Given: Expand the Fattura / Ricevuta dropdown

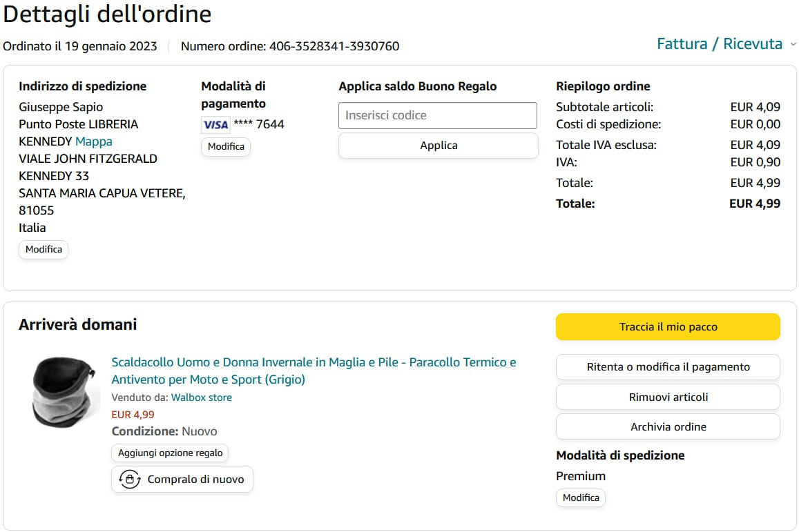Looking at the screenshot, I should (x=720, y=44).
